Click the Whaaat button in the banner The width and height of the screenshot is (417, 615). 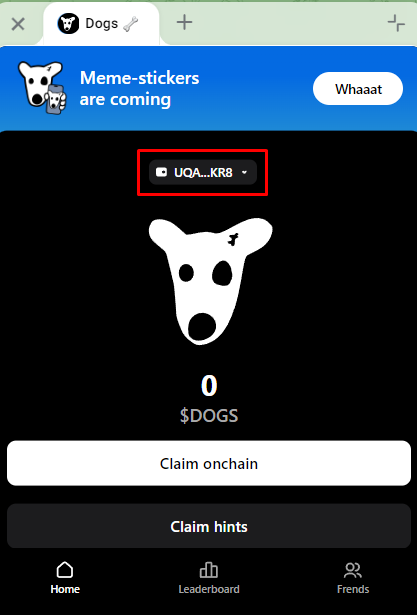[x=358, y=89]
